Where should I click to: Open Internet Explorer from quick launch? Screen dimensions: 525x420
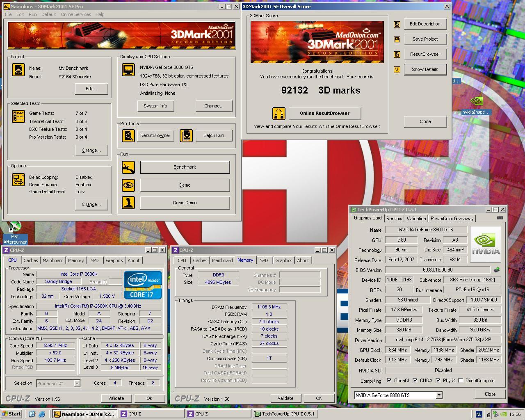41,414
